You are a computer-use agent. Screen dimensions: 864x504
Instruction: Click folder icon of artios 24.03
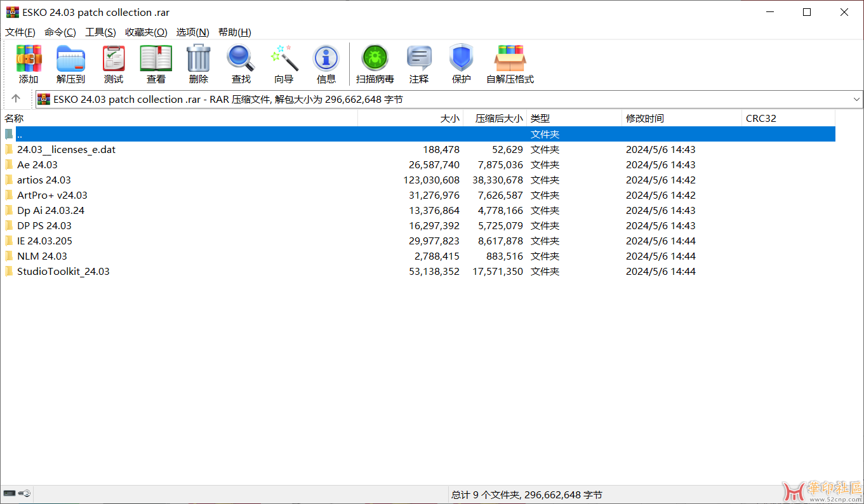pos(9,180)
